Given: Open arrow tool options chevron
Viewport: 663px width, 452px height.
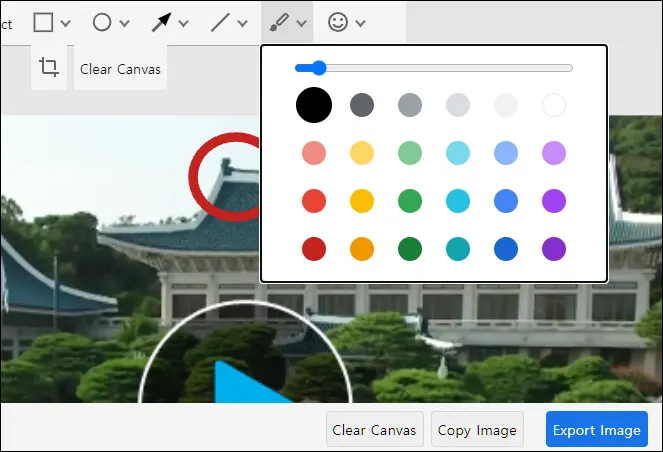Looking at the screenshot, I should point(184,23).
